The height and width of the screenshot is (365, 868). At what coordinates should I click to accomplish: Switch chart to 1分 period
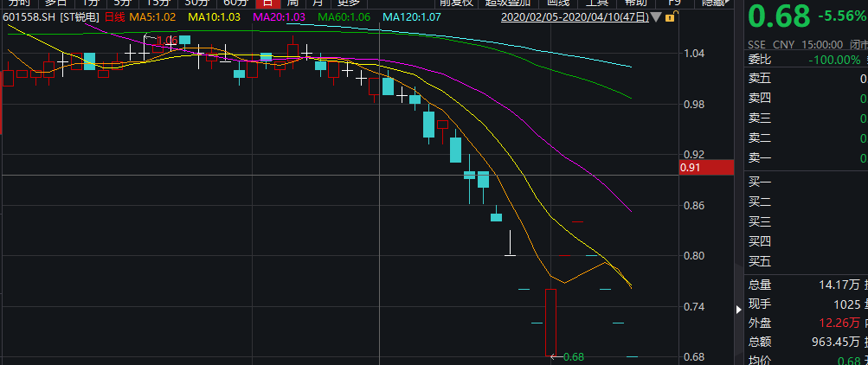click(91, 3)
